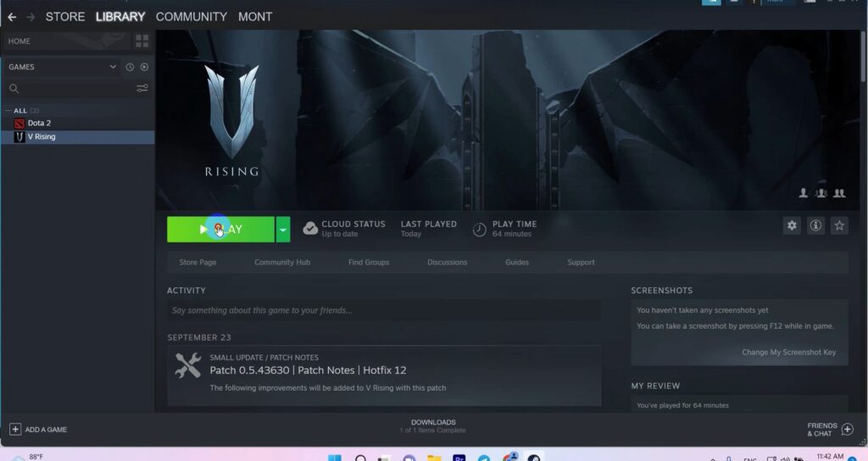
Task: Expand the GAMES filter dropdown
Action: (x=113, y=67)
